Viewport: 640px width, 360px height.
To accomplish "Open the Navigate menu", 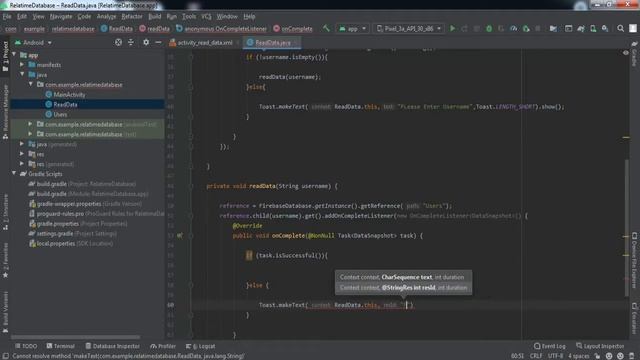I will pyautogui.click(x=61, y=17).
